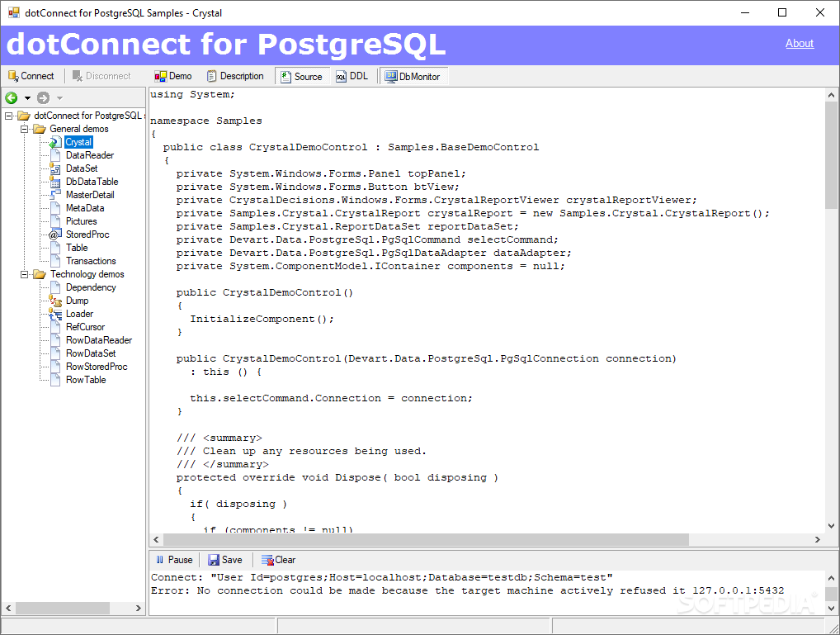The height and width of the screenshot is (635, 840).
Task: Select the RowTable tree item
Action: tap(86, 380)
